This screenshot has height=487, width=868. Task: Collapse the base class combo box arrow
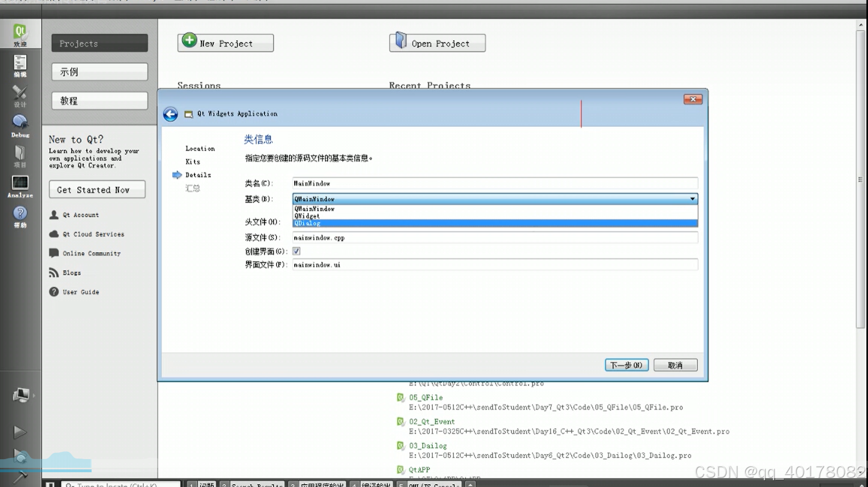(692, 199)
